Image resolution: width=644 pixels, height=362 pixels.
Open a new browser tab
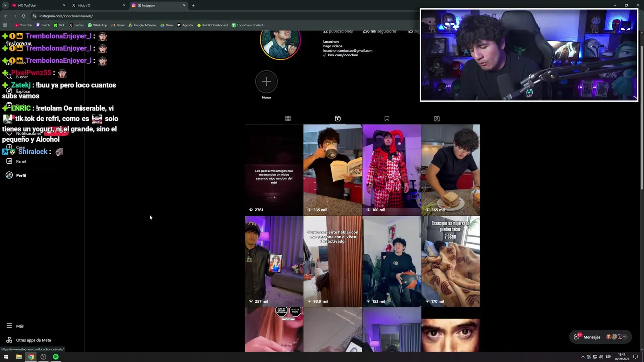pos(193,5)
